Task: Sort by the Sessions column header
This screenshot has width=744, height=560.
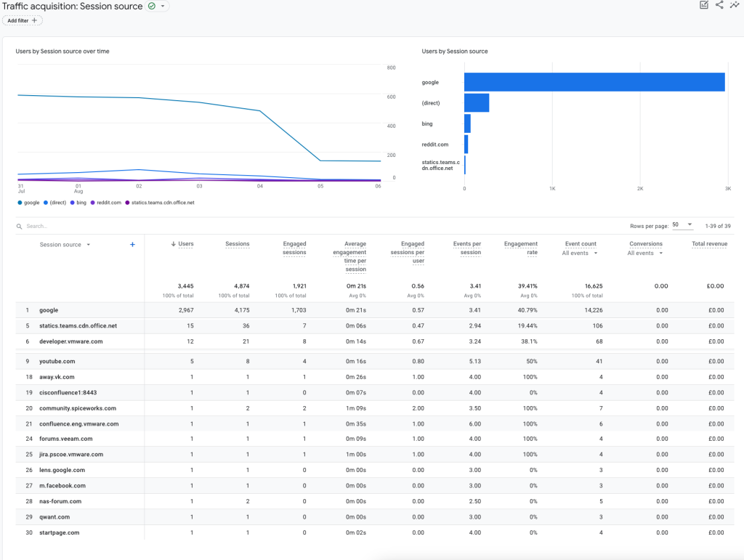Action: (238, 244)
